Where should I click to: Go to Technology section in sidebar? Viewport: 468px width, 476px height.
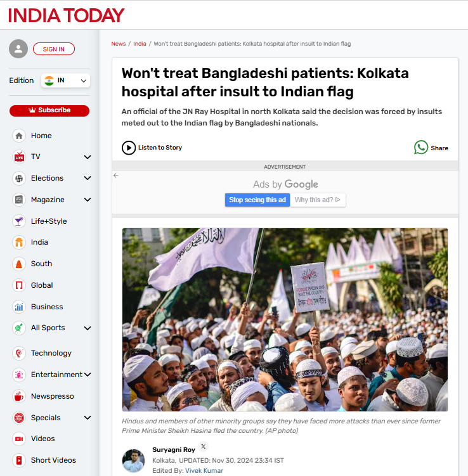[x=51, y=353]
